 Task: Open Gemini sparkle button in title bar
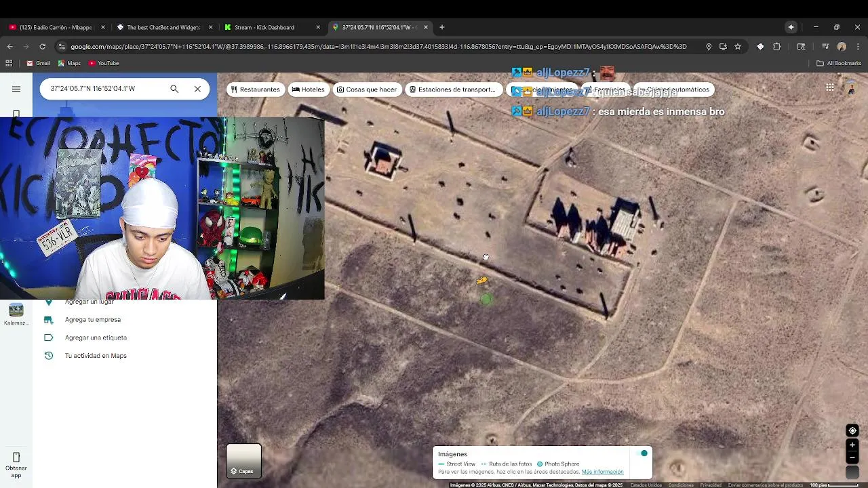coord(791,27)
